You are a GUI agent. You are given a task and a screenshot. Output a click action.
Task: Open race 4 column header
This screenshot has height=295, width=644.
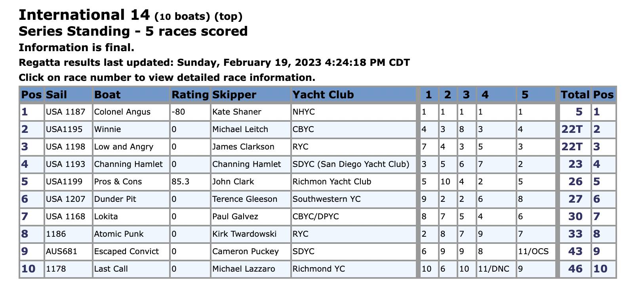point(485,95)
